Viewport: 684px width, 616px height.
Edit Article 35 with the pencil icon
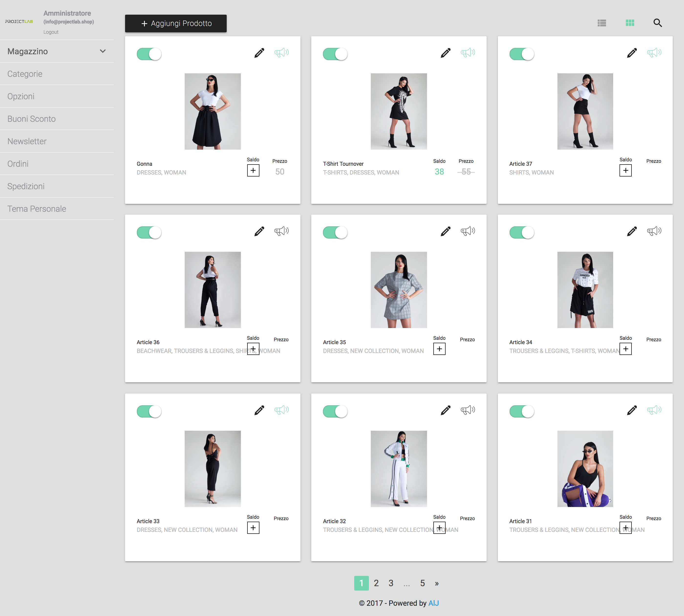pyautogui.click(x=446, y=231)
